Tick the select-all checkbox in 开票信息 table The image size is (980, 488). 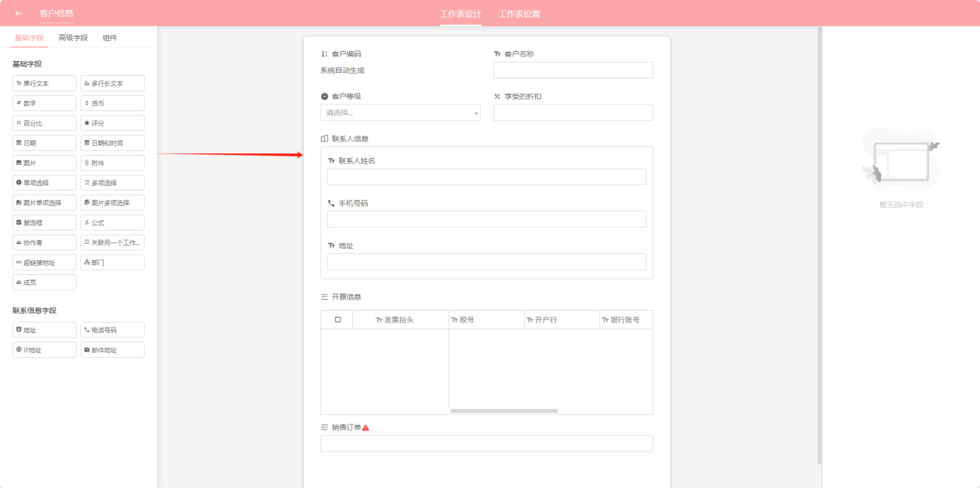pyautogui.click(x=338, y=320)
